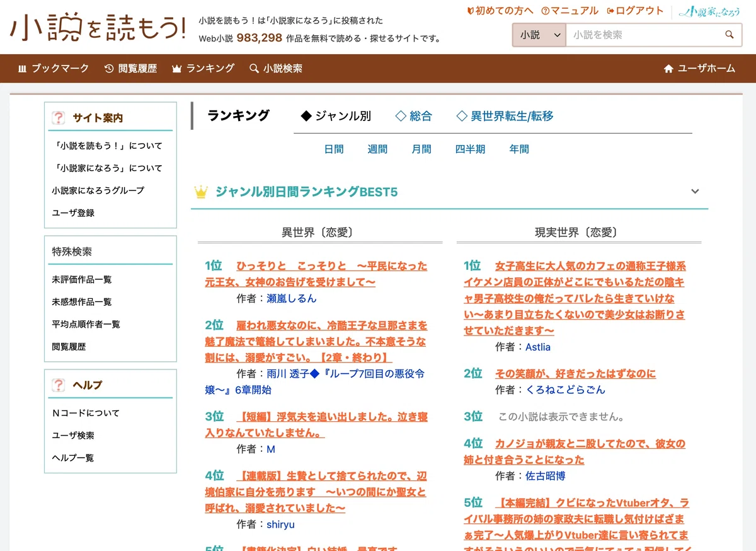Open 未感想作品一覧
The height and width of the screenshot is (551, 756).
(82, 302)
